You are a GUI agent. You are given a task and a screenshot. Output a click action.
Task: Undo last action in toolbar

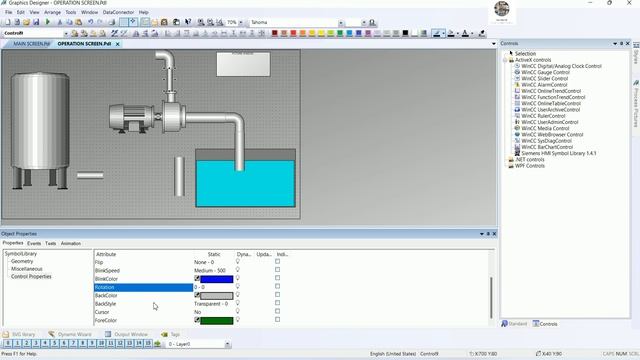click(90, 22)
